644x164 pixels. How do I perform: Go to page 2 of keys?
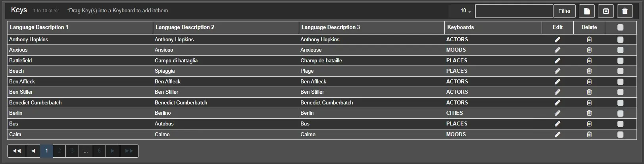point(60,151)
